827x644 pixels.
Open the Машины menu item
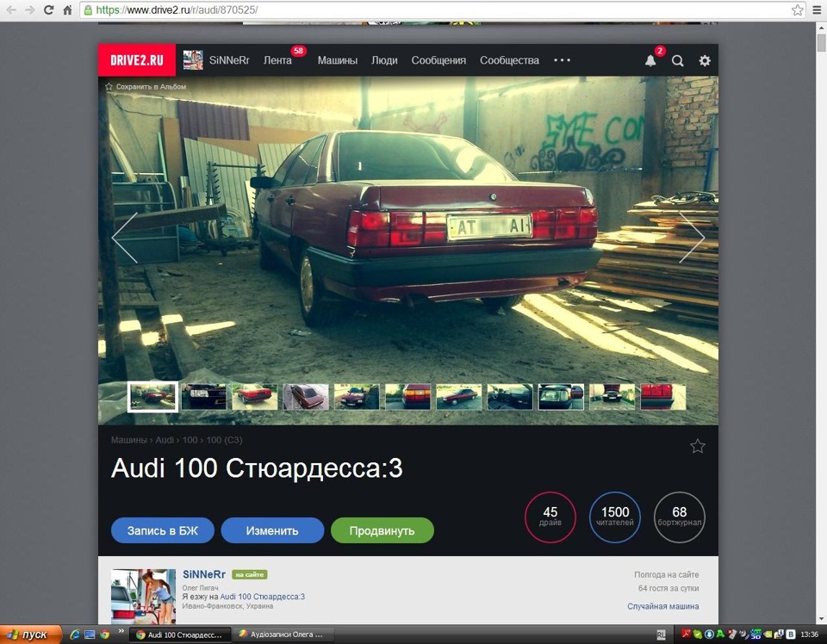click(x=338, y=60)
